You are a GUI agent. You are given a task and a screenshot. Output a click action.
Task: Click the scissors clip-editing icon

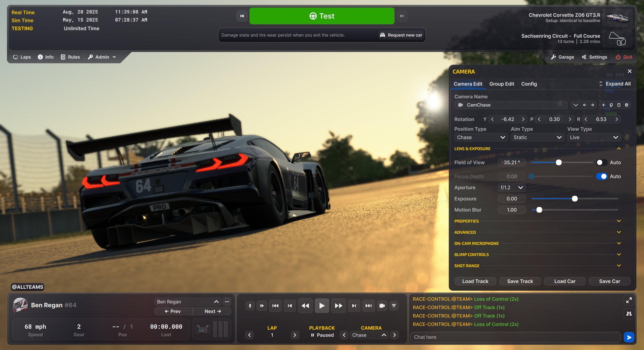tap(394, 306)
